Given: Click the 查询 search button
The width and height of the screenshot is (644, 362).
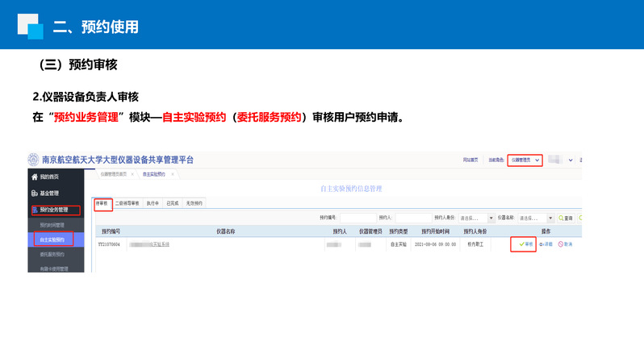Looking at the screenshot, I should click(565, 218).
